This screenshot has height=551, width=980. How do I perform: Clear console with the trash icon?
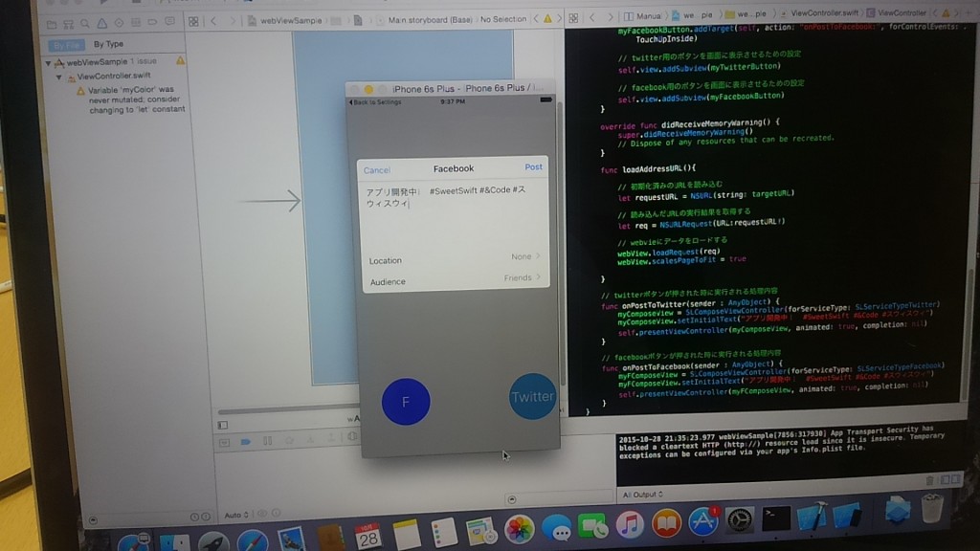929,480
